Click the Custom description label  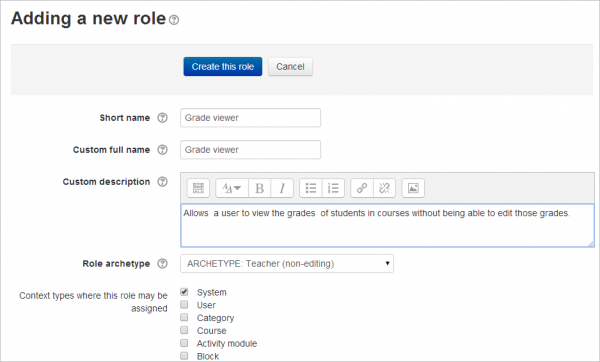click(106, 182)
